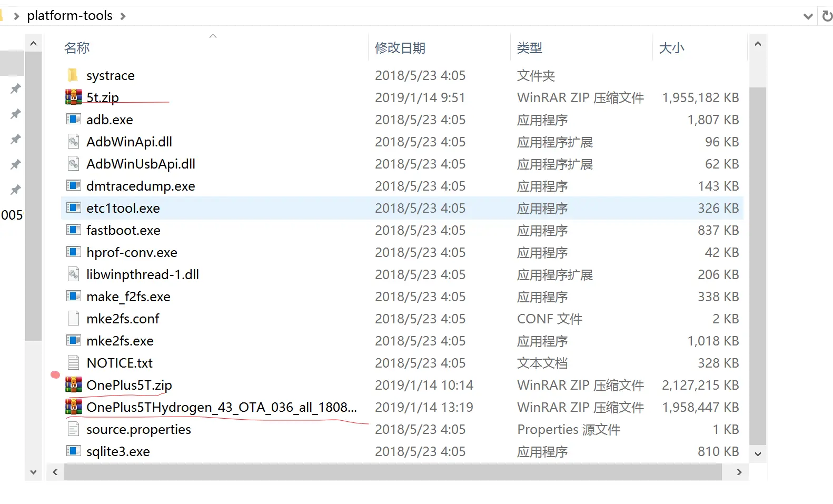Click platform-tools in the address breadcrumb
Screen dimensions: 833x504
70,16
